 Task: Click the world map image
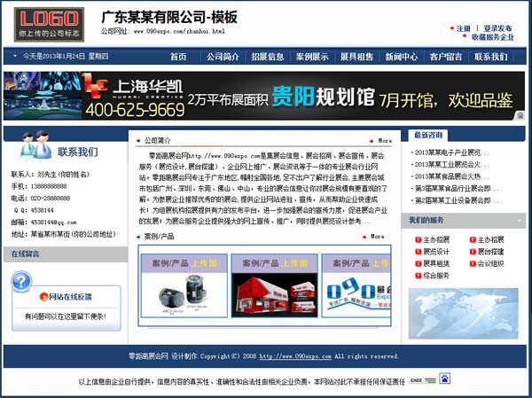pos(463,314)
